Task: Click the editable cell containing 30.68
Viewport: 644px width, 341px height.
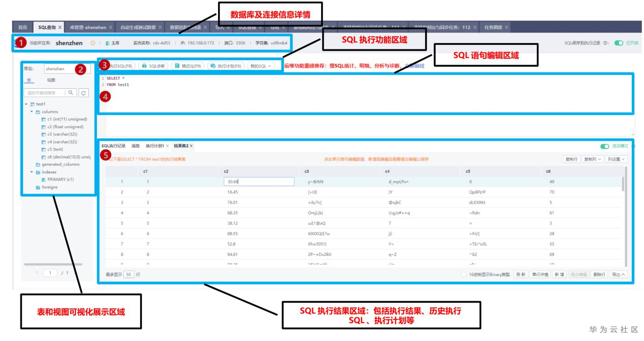Action: (x=259, y=181)
